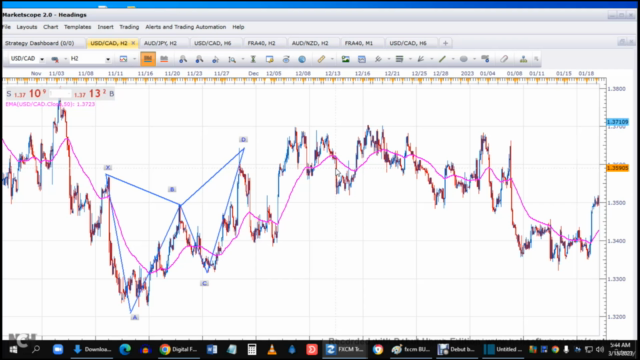Expand dropdown arrow next to zoom tool
The image size is (640, 360).
[243, 59]
